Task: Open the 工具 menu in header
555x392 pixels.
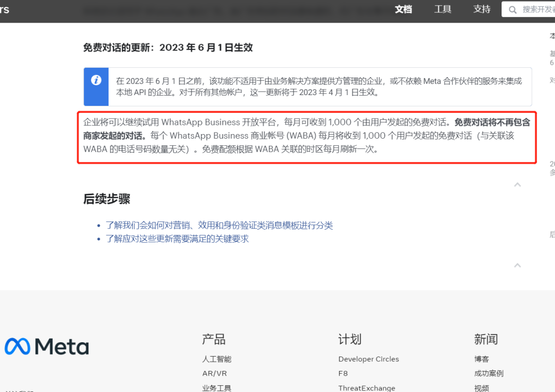Action: coord(442,9)
